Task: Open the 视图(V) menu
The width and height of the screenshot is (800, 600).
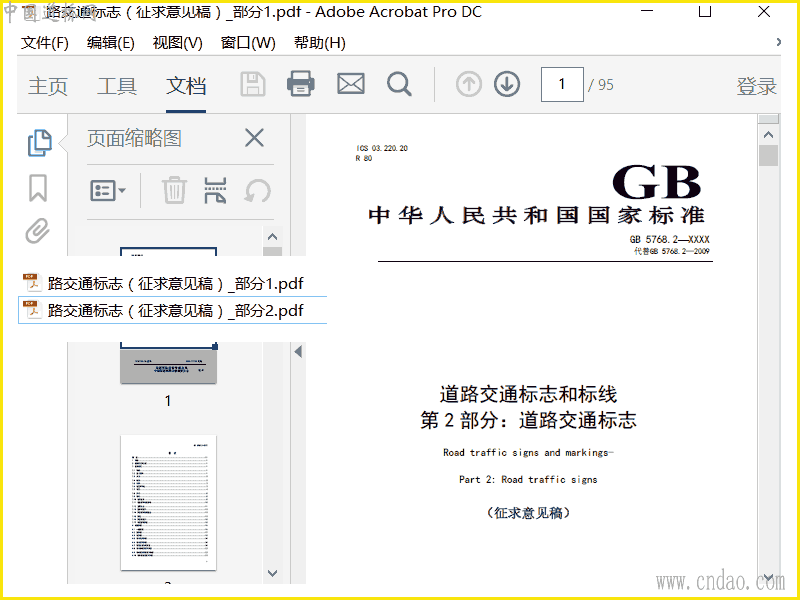Action: [178, 43]
